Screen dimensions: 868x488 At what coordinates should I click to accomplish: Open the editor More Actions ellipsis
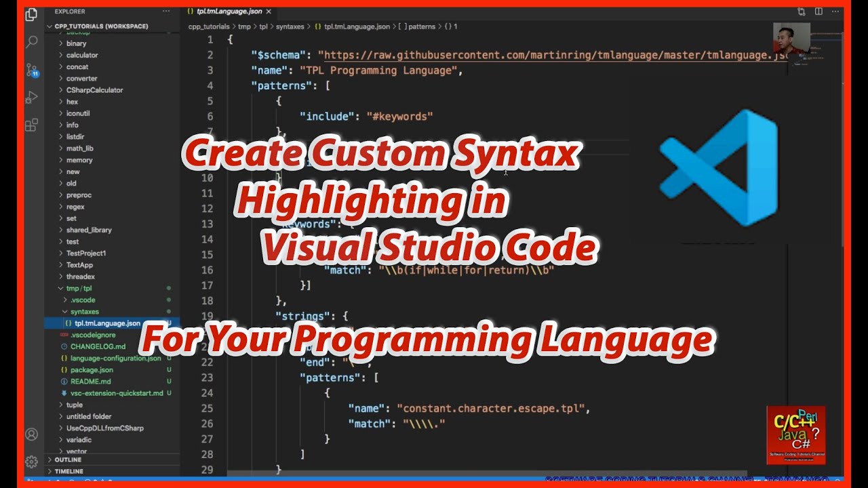[835, 12]
